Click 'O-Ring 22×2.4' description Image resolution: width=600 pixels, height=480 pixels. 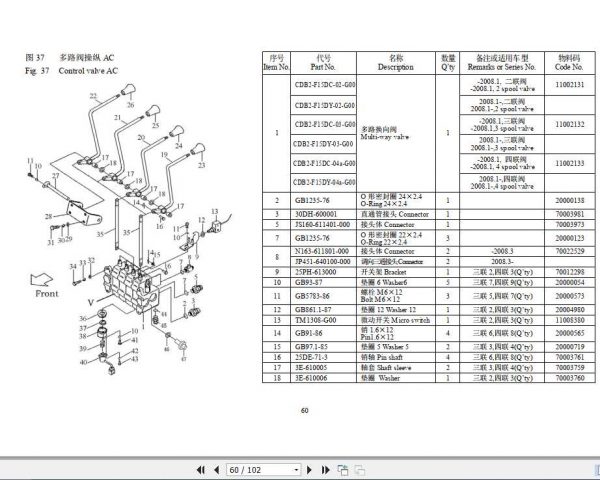384,242
